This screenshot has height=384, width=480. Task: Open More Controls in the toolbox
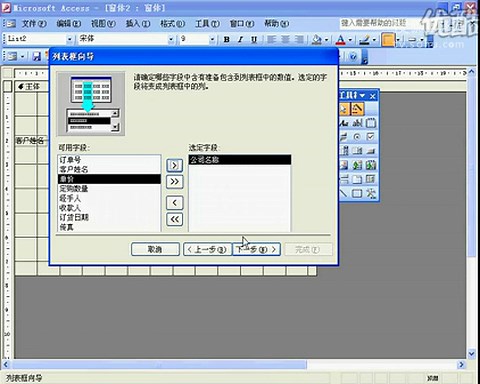coord(371,193)
